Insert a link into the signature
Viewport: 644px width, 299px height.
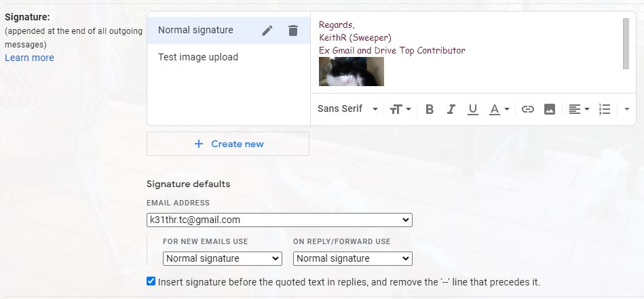(528, 109)
